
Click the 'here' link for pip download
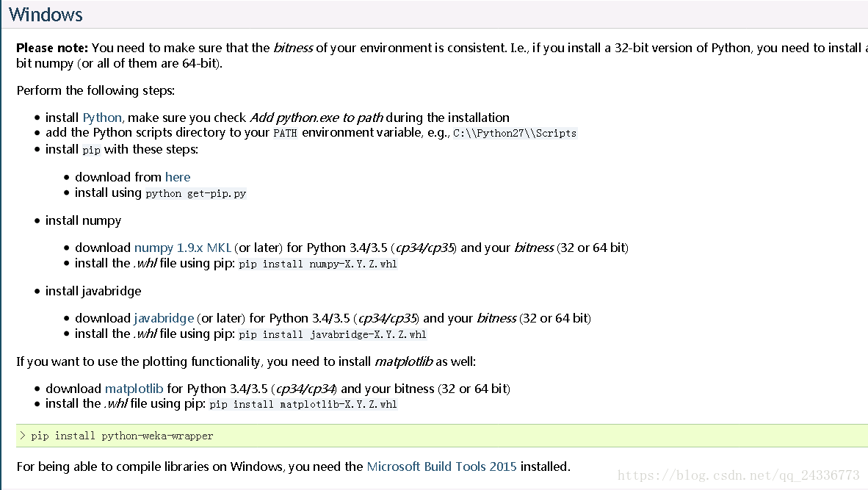click(x=178, y=177)
